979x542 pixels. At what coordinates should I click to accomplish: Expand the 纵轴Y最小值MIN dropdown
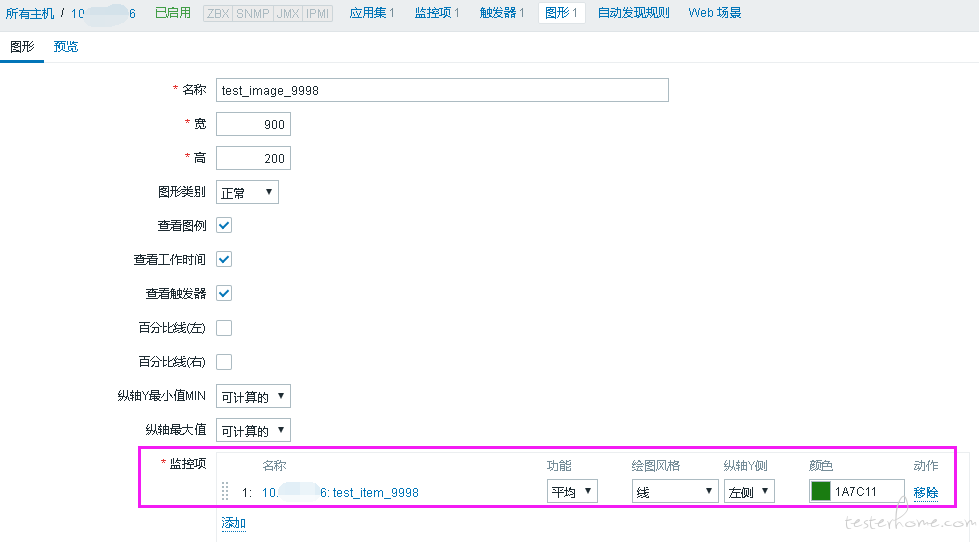click(253, 397)
